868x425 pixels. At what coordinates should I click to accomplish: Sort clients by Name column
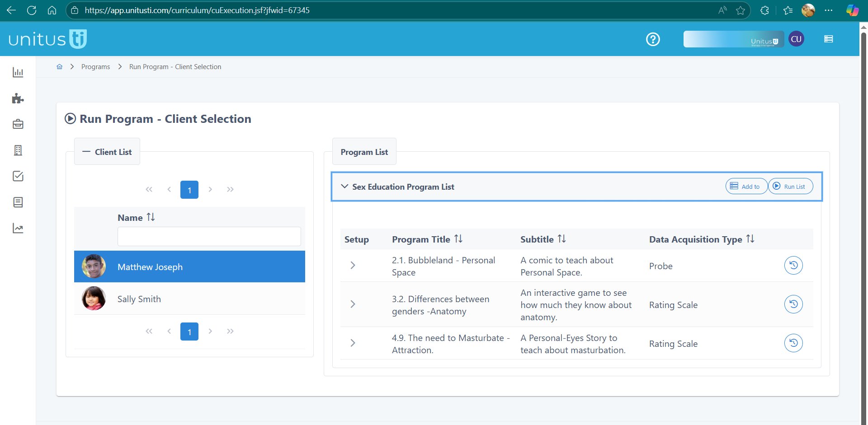[151, 217]
